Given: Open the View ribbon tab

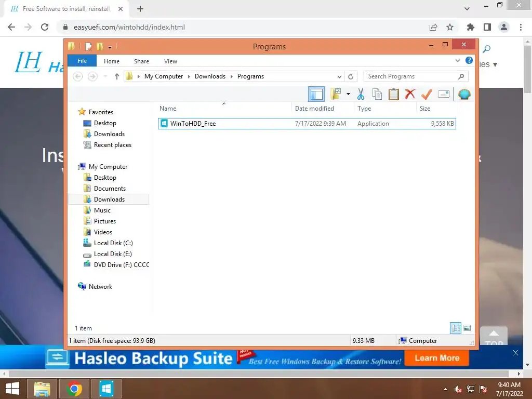Looking at the screenshot, I should pos(170,61).
